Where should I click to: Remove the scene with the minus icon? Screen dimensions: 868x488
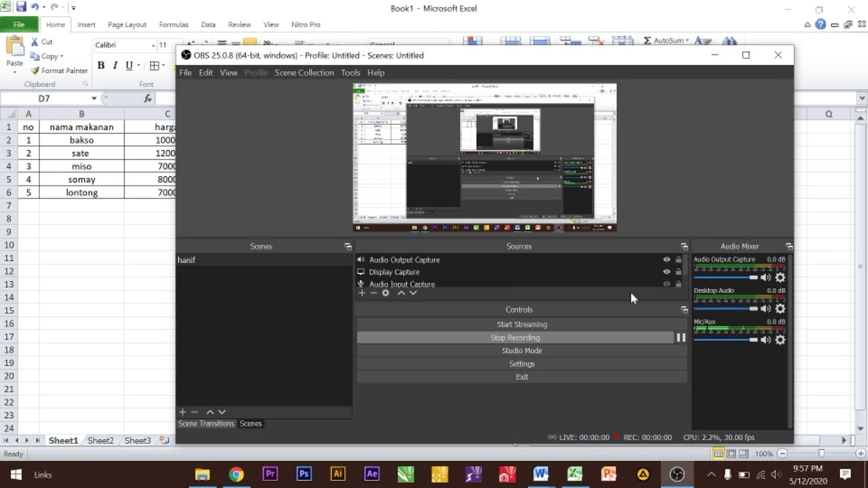click(x=194, y=411)
